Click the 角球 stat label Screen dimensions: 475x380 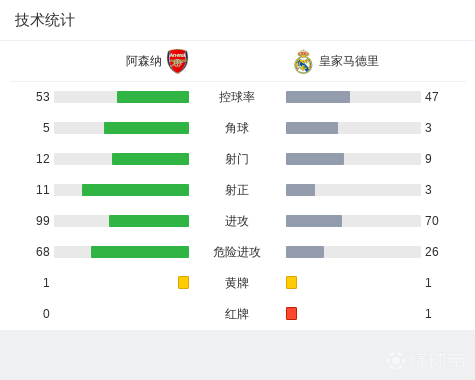pyautogui.click(x=237, y=128)
